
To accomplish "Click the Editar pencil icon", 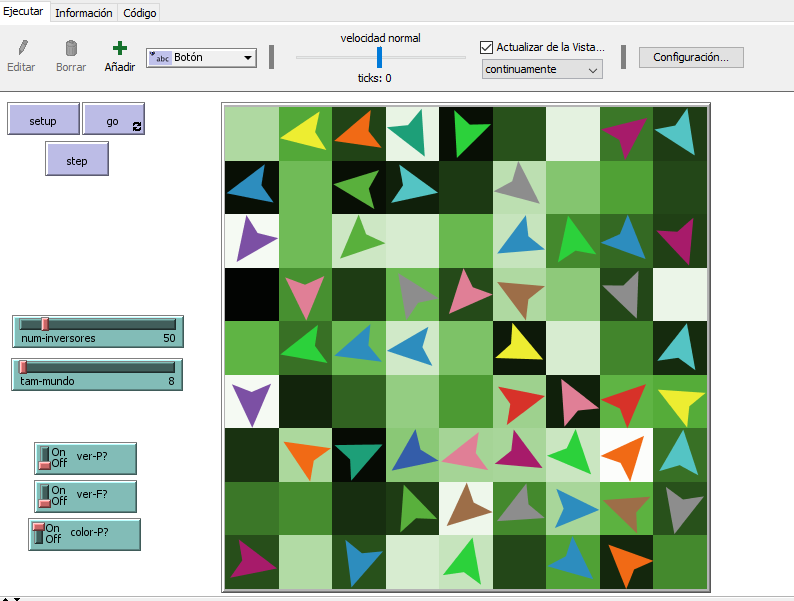I will click(22, 48).
